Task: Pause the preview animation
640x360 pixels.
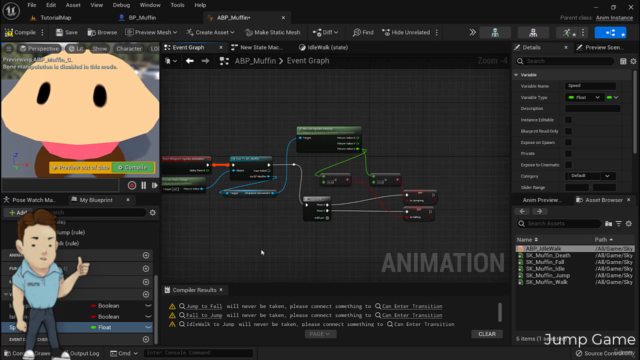Action: click(144, 185)
